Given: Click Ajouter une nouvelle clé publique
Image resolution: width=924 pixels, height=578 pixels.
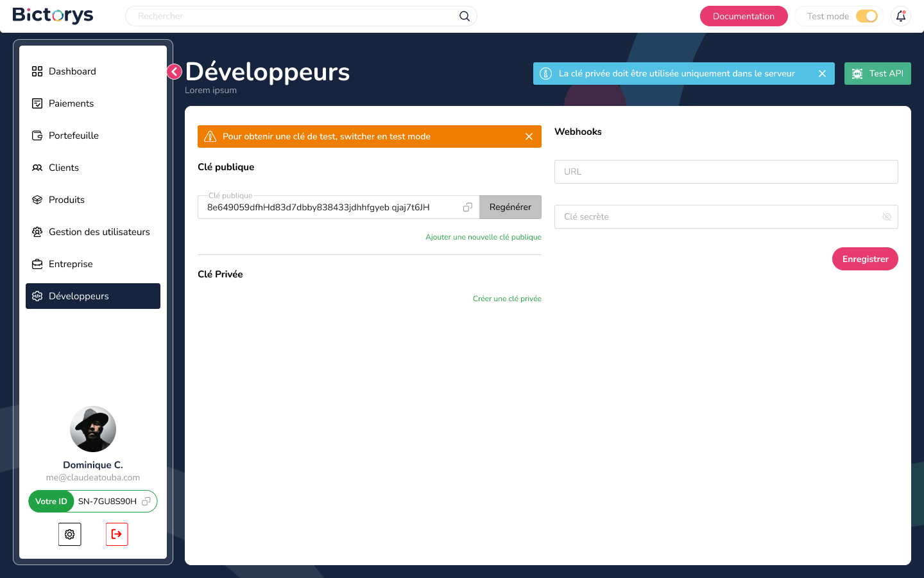Looking at the screenshot, I should tap(484, 237).
